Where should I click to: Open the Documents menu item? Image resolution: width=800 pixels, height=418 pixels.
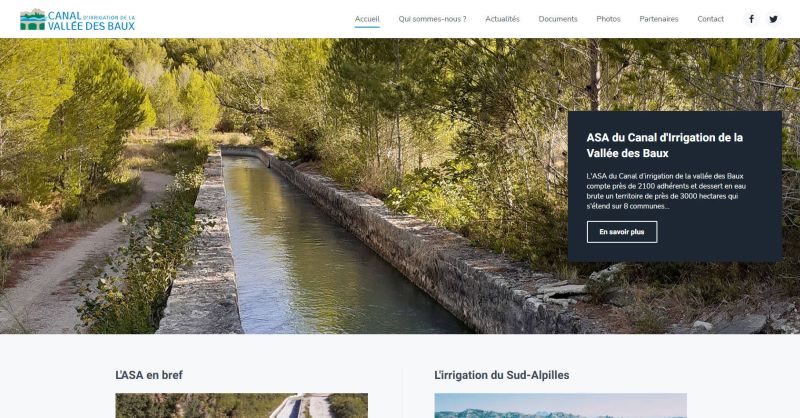pyautogui.click(x=558, y=19)
